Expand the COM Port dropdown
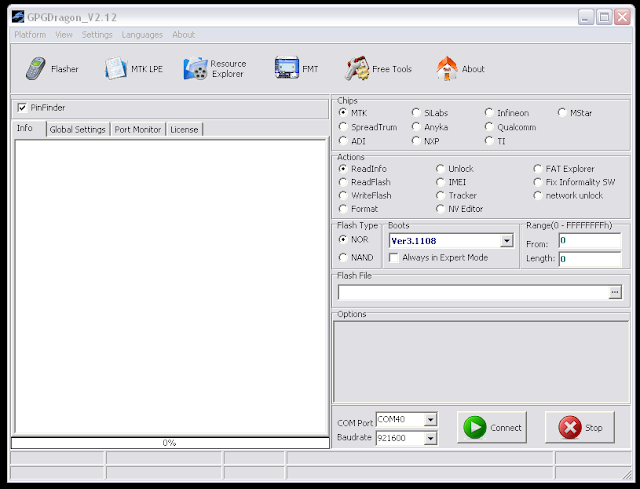This screenshot has width=640, height=489. click(430, 420)
